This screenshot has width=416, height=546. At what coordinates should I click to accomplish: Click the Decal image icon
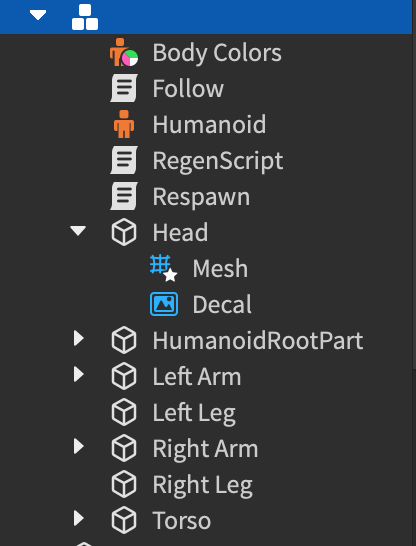pyautogui.click(x=164, y=304)
